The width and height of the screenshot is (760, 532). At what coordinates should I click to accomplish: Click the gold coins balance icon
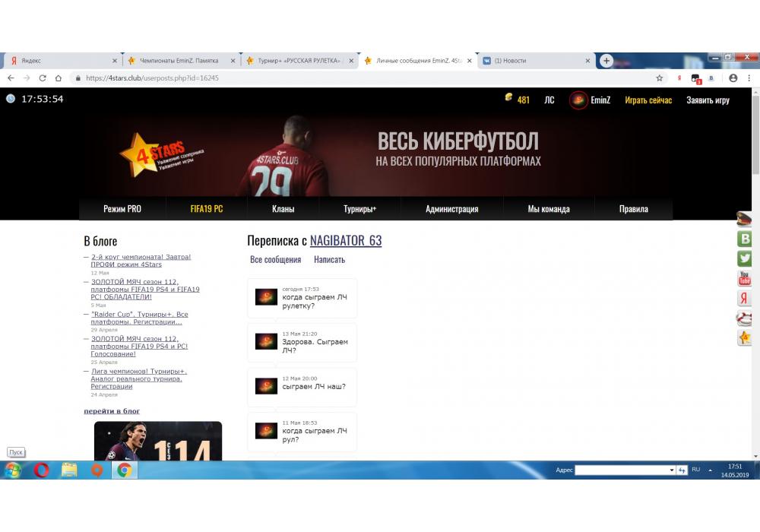coord(509,98)
